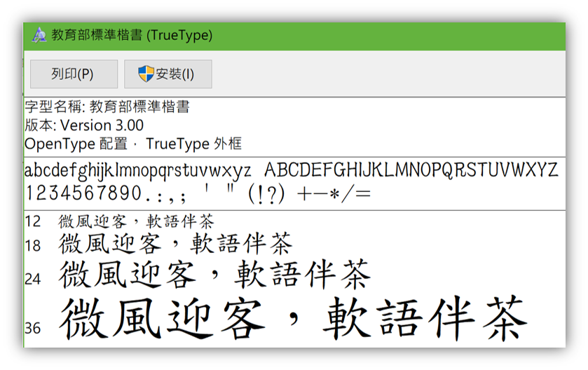Click the 版本: Version 3.00 line
The width and height of the screenshot is (588, 370).
84,125
